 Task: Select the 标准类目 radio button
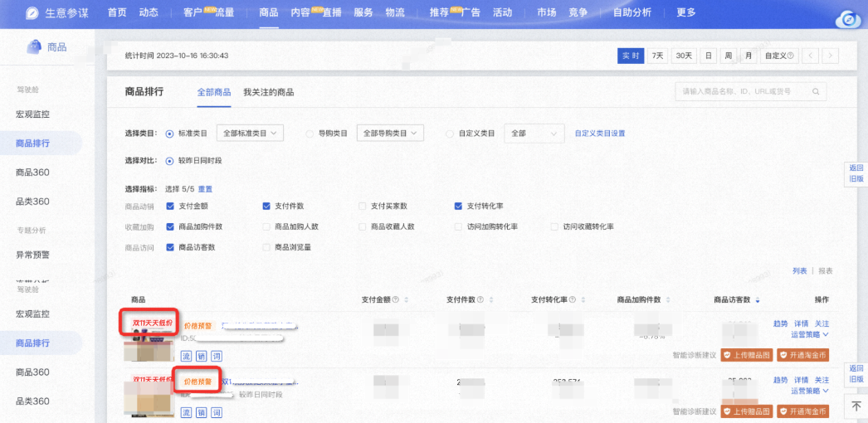tap(169, 134)
